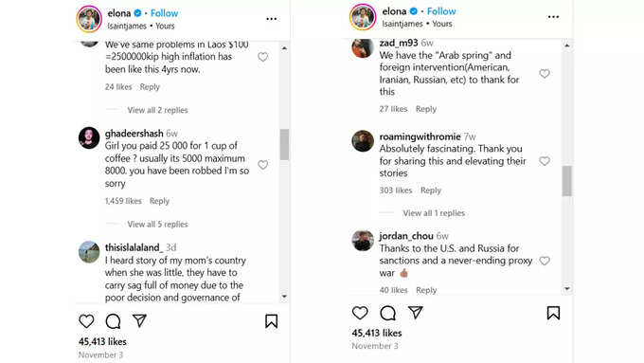Share the left post via paper plane icon
The image size is (644, 363).
[139, 320]
